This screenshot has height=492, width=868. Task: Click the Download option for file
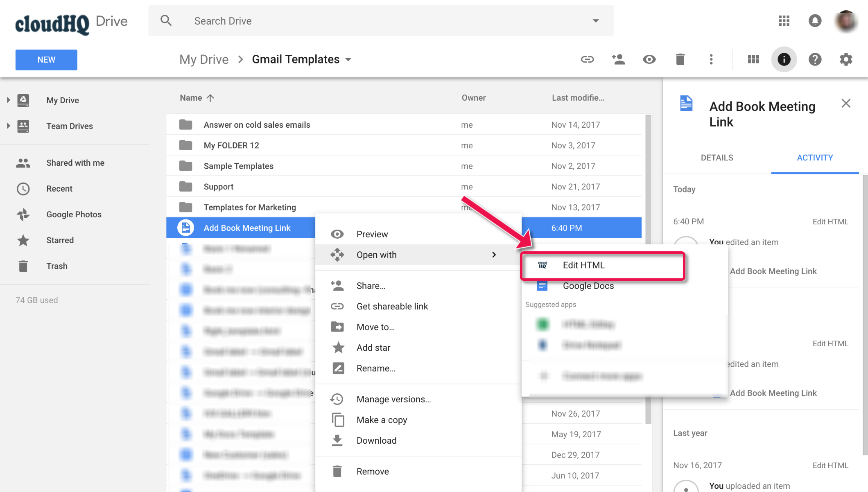click(x=376, y=440)
